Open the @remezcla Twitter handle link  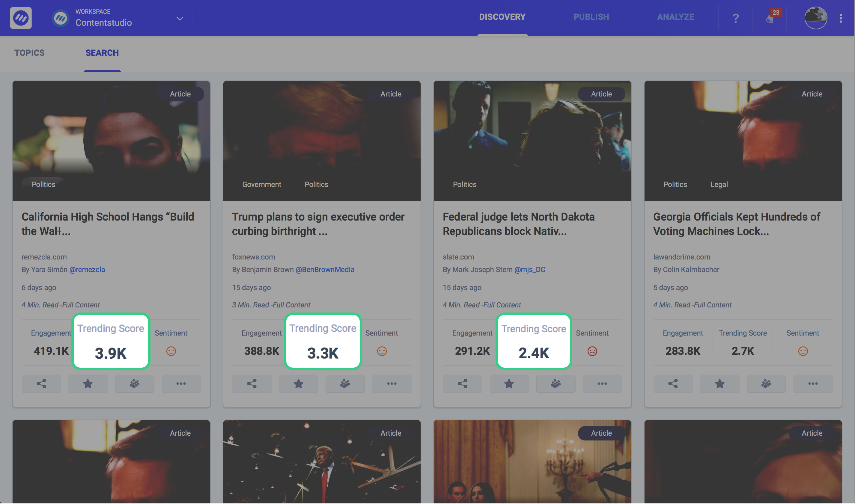pyautogui.click(x=87, y=270)
